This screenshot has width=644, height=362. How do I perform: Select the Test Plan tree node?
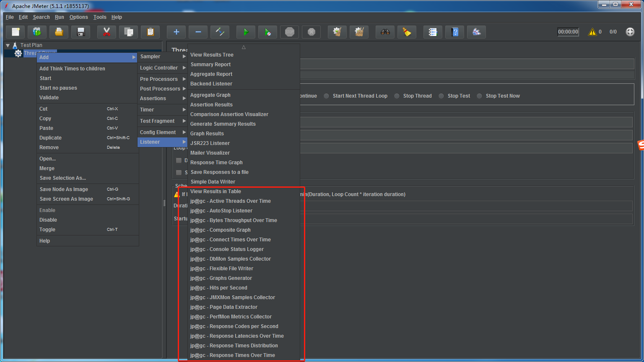pyautogui.click(x=31, y=45)
